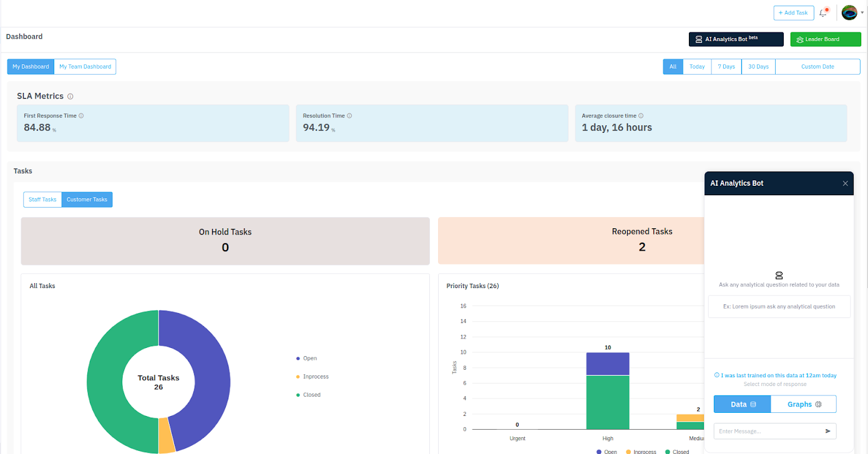This screenshot has width=868, height=454.
Task: Close the AI Analytics Bot panel
Action: [x=846, y=183]
